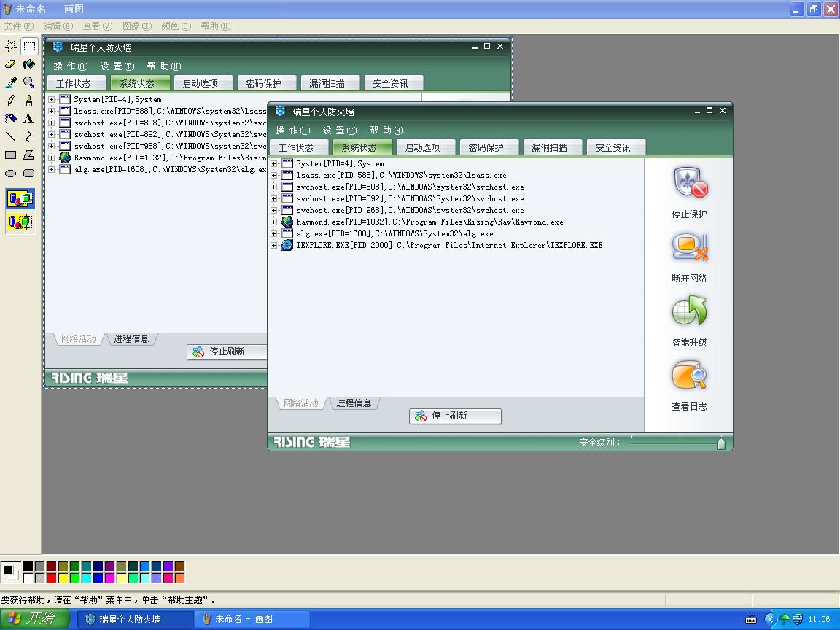Viewport: 840px width, 630px height.
Task: Choose the opaque selection mode option
Action: point(20,198)
